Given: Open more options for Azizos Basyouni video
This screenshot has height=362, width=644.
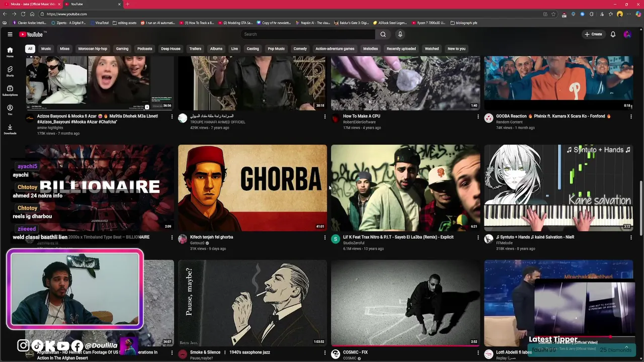Looking at the screenshot, I should [172, 117].
